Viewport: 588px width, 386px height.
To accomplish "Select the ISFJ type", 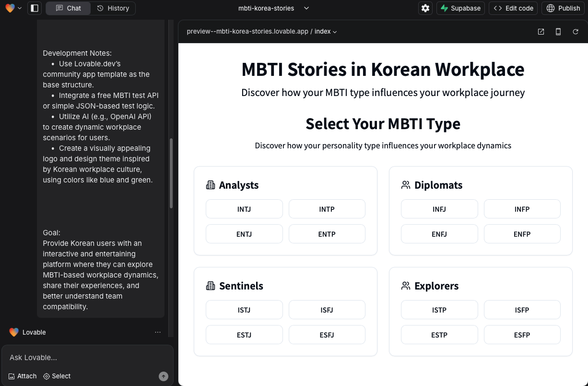I will 327,310.
